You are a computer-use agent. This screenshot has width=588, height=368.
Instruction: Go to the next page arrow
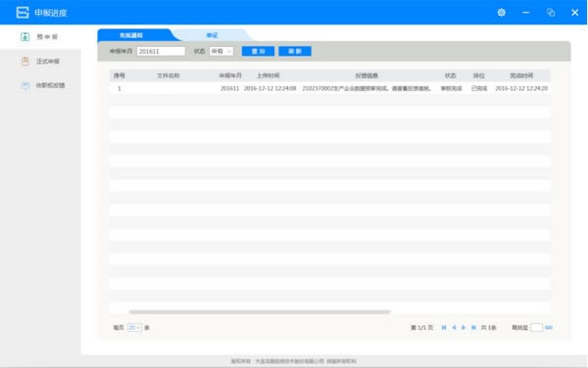pos(464,328)
